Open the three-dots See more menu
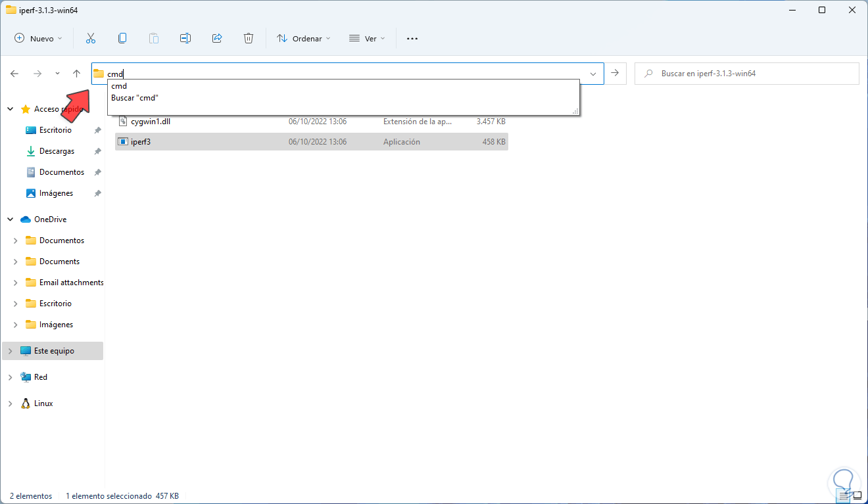The image size is (868, 504). 412,39
